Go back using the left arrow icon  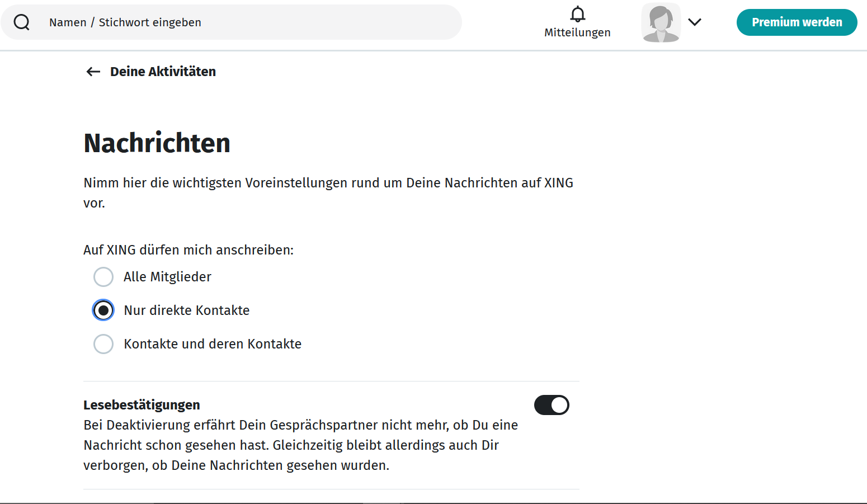point(93,72)
